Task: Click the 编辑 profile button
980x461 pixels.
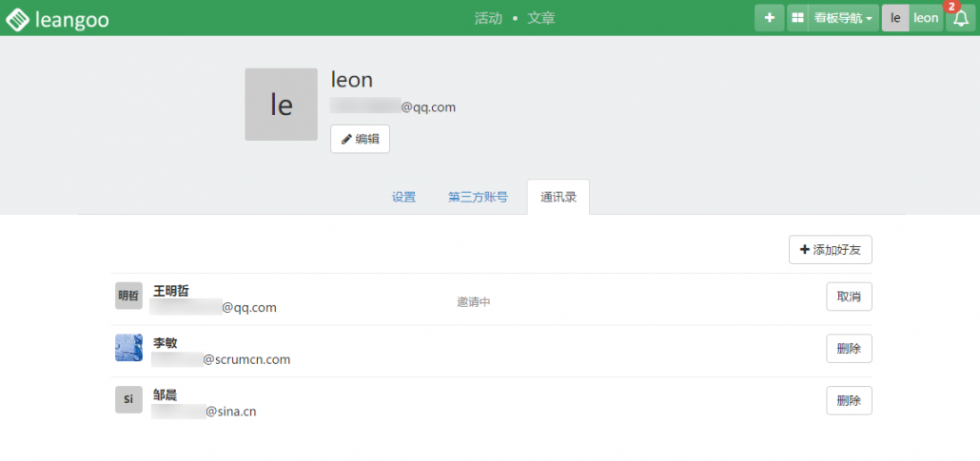Action: 360,139
